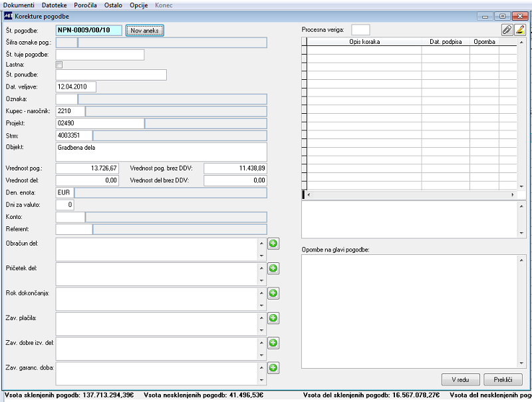
Task: Click the Referent code field
Action: pos(74,229)
